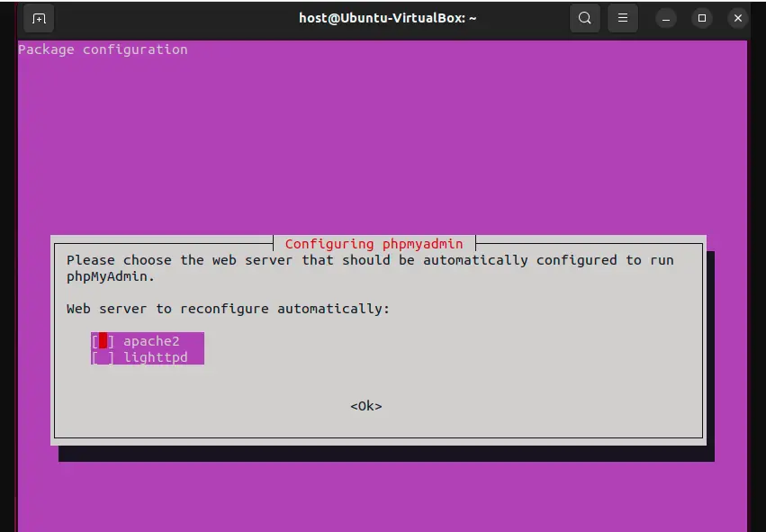Toggle the lighttpd checkbox
Viewport: 766px width, 532px height.
[x=104, y=357]
